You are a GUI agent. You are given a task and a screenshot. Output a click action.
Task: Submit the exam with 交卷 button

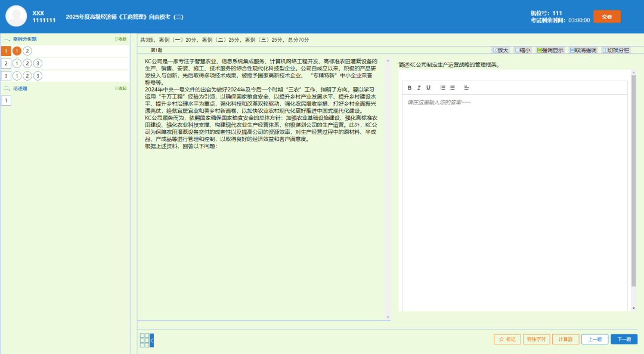(x=606, y=17)
